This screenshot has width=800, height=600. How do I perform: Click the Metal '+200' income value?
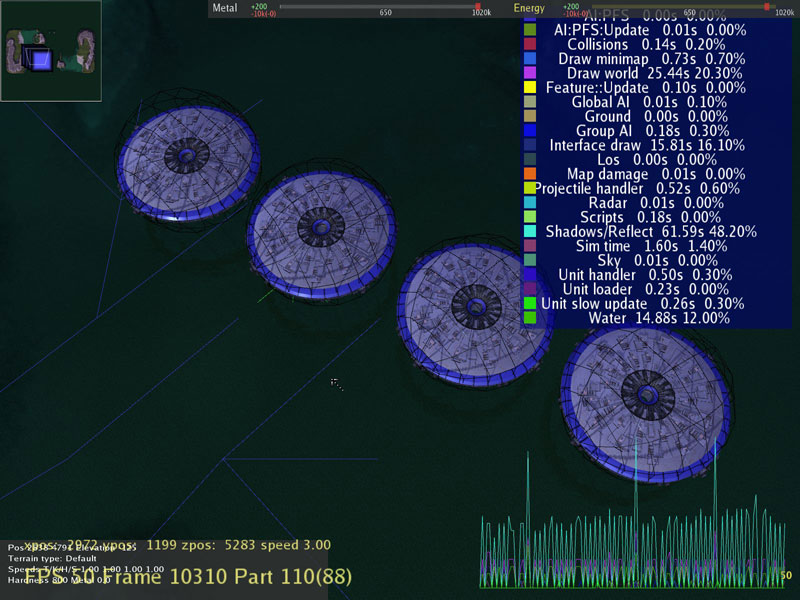tap(259, 6)
